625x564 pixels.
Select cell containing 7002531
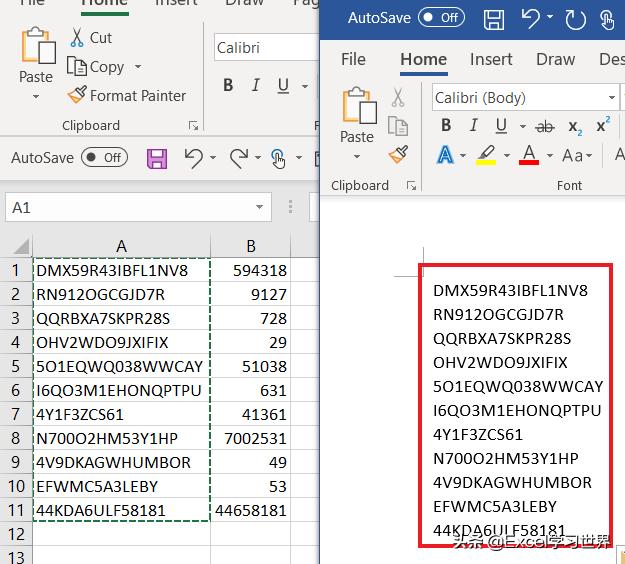(x=251, y=438)
